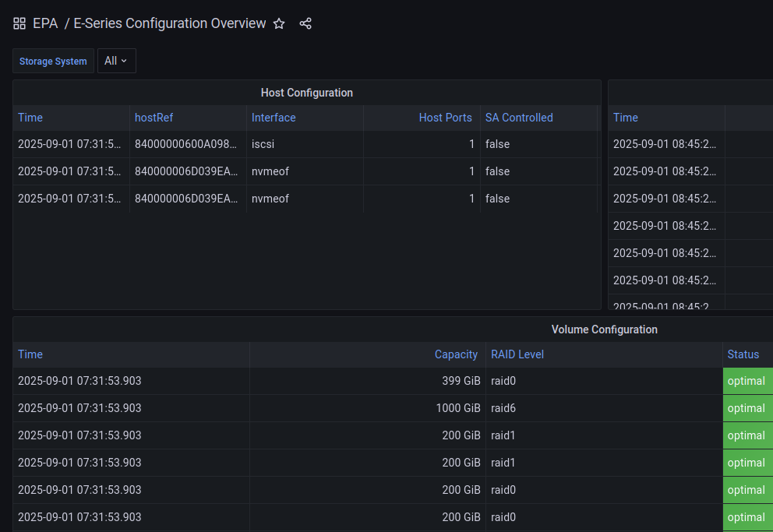Click raid0 cell in 399 GiB row

(605, 381)
